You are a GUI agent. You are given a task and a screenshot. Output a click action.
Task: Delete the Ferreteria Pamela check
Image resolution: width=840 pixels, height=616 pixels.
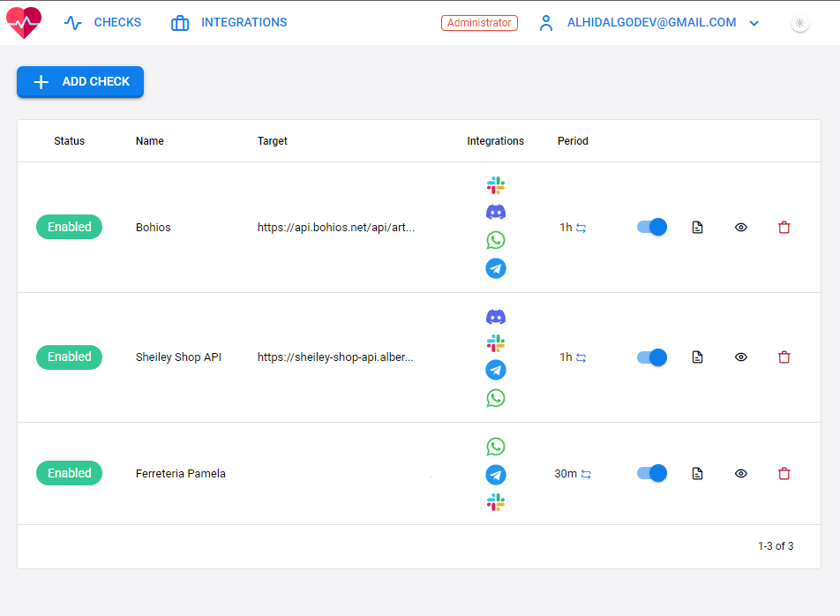[x=784, y=474]
